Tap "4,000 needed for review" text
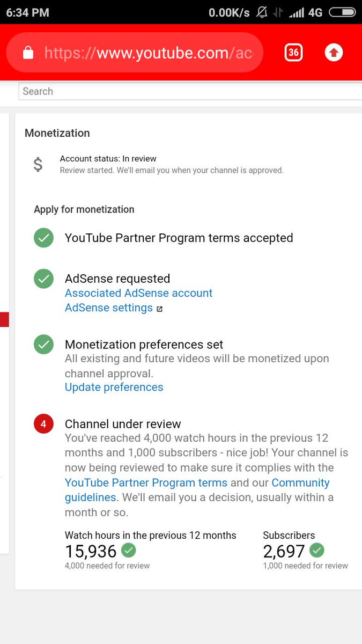The width and height of the screenshot is (362, 644). coord(107,566)
